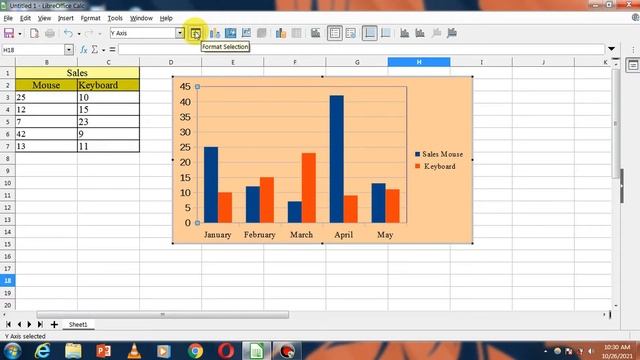
Task: Click the Y Axis icon in toolbar
Action: pyautogui.click(x=420, y=33)
